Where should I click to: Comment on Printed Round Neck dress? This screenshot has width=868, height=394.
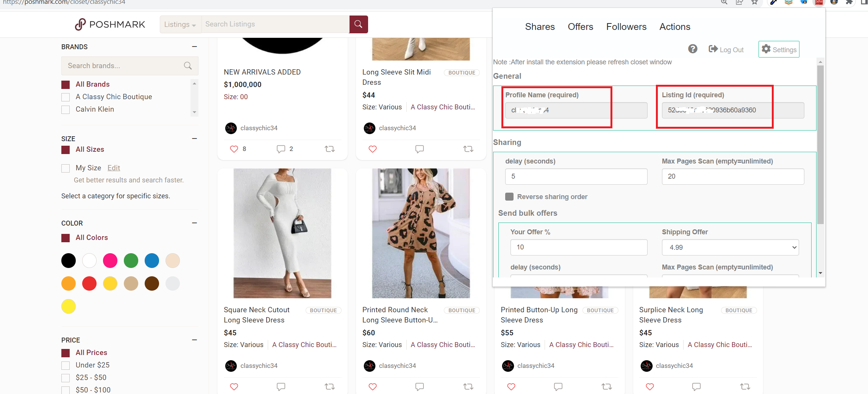click(x=419, y=387)
